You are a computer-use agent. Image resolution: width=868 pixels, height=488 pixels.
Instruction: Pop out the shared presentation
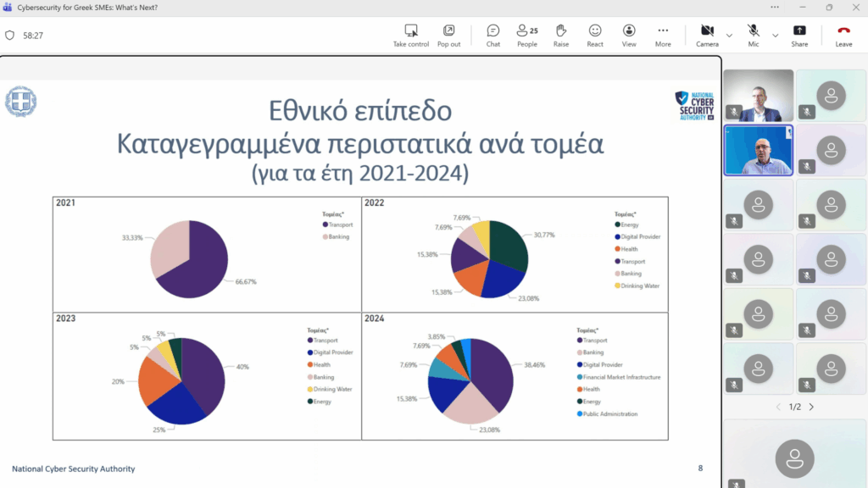click(449, 35)
